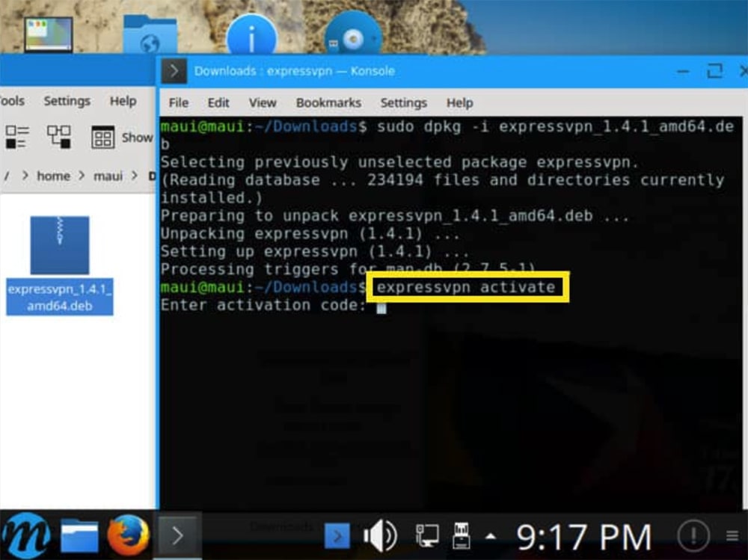Open the blue info desktop icon
The height and width of the screenshot is (560, 748).
click(251, 35)
